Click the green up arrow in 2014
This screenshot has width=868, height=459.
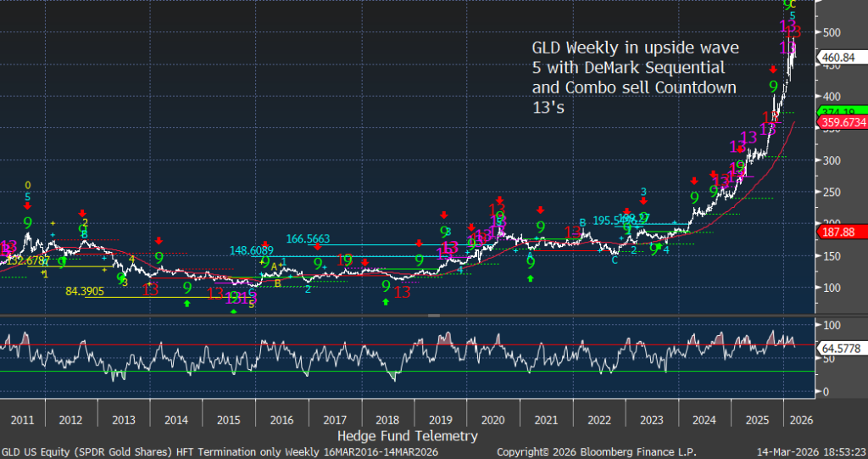coord(186,302)
